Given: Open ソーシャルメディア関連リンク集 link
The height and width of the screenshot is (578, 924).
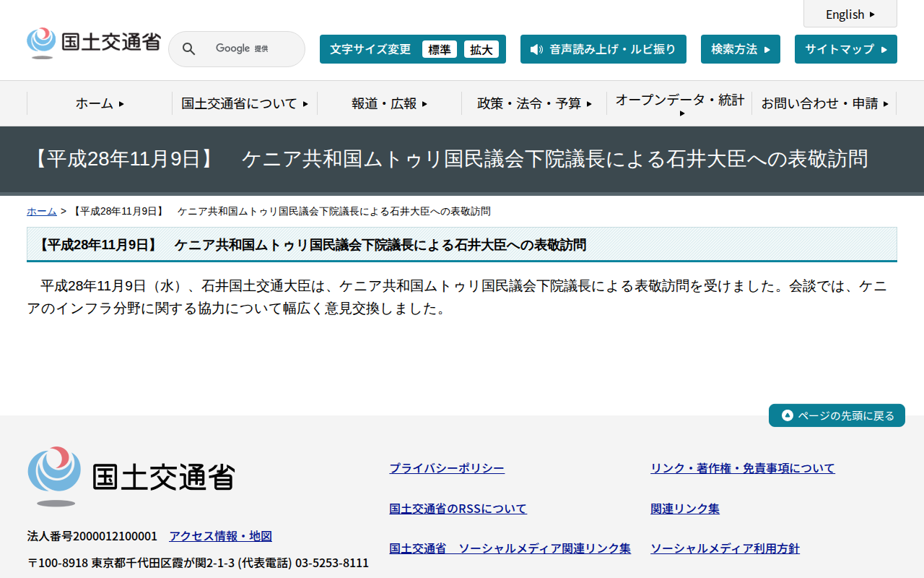Looking at the screenshot, I should coord(510,548).
